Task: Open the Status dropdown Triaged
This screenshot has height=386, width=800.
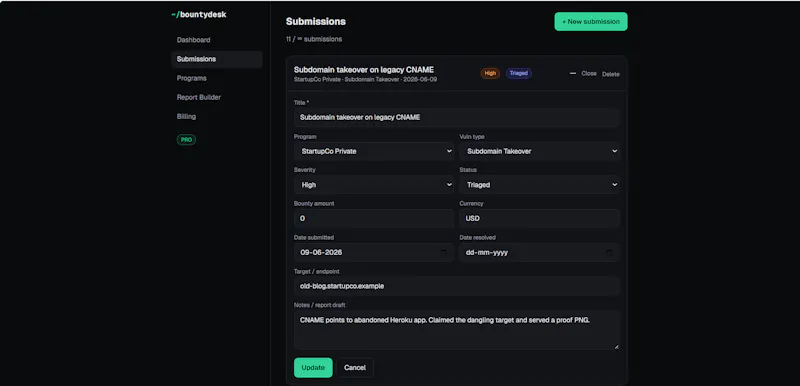Action: click(x=539, y=185)
